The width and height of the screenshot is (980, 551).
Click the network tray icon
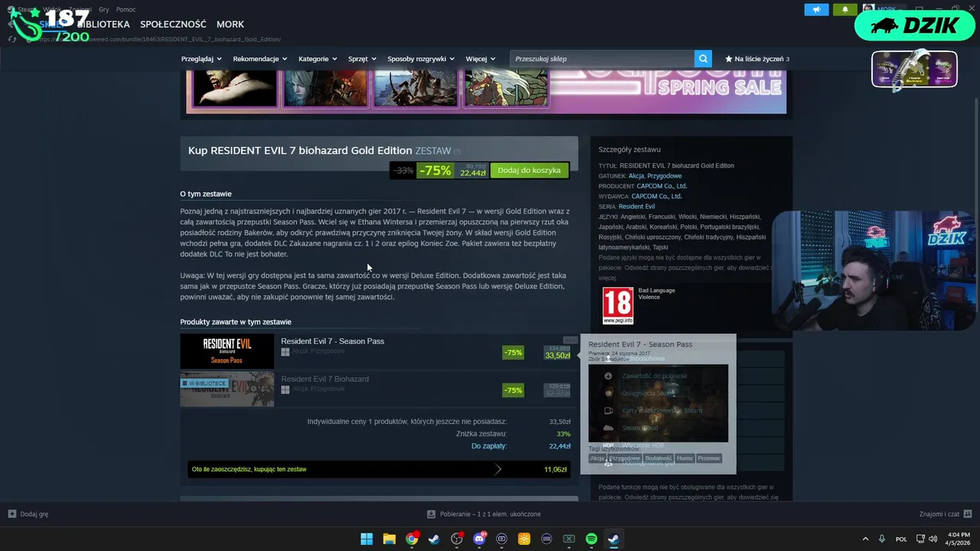click(x=921, y=539)
